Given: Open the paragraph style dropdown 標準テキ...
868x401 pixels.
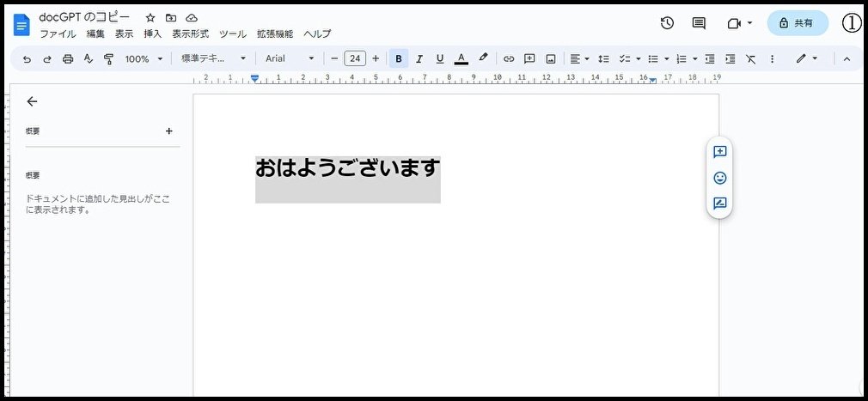Looking at the screenshot, I should (213, 58).
